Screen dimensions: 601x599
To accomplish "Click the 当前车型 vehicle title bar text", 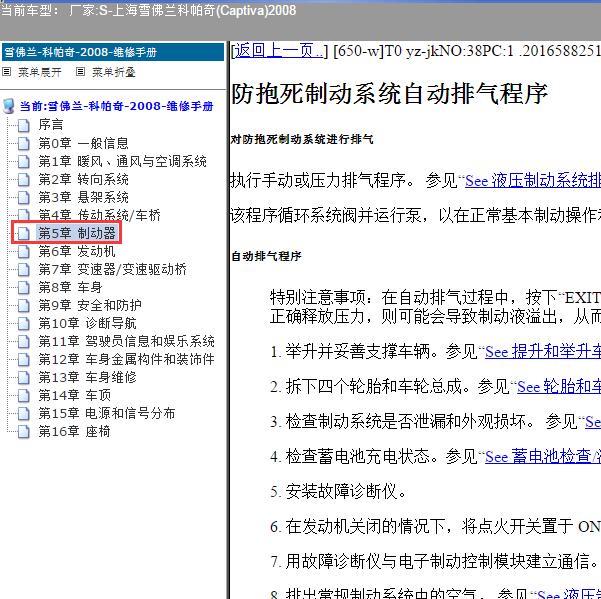I will tap(149, 10).
